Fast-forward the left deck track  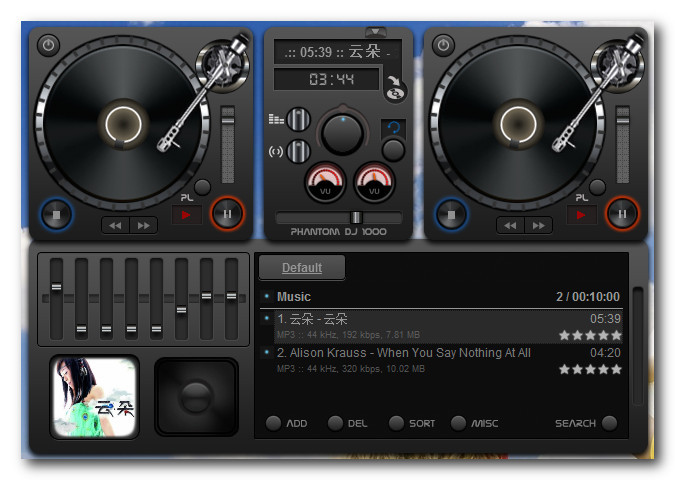[x=143, y=225]
